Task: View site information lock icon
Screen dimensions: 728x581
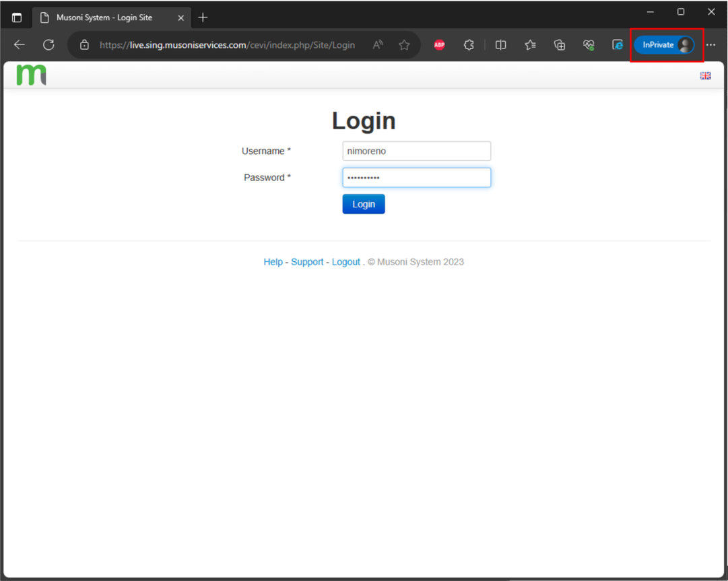Action: pyautogui.click(x=84, y=44)
